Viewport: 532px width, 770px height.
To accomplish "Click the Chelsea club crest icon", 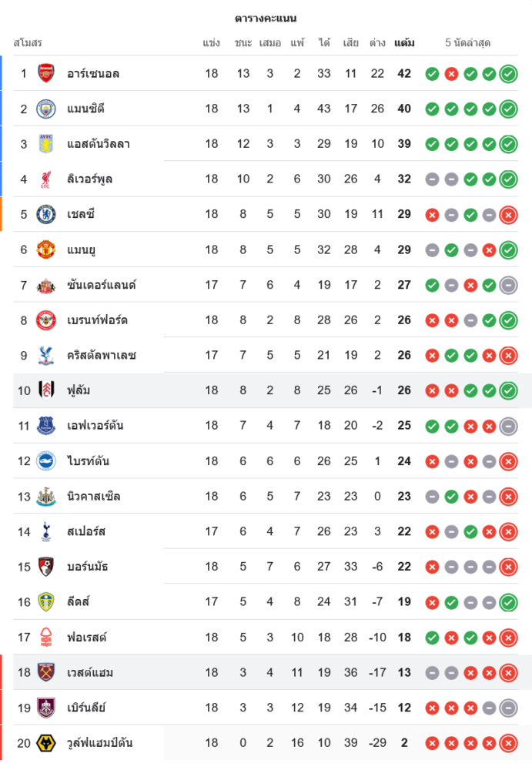I will pos(46,214).
